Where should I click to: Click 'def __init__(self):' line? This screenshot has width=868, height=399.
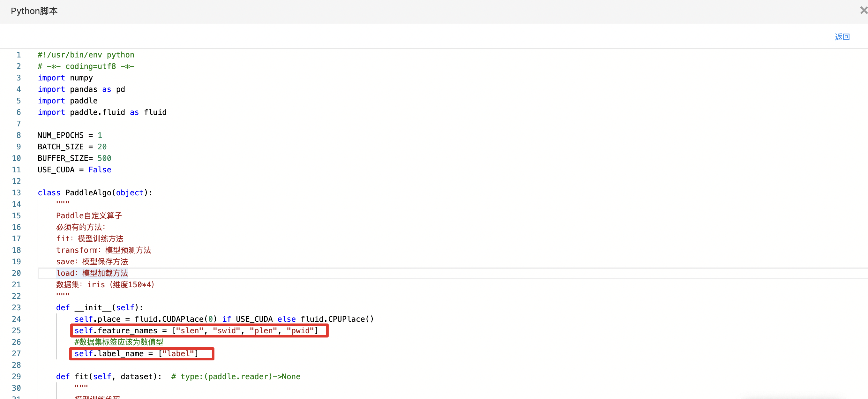pos(100,307)
